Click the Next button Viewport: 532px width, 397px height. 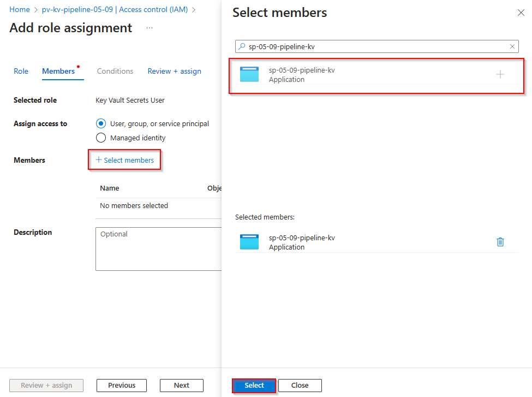point(181,385)
